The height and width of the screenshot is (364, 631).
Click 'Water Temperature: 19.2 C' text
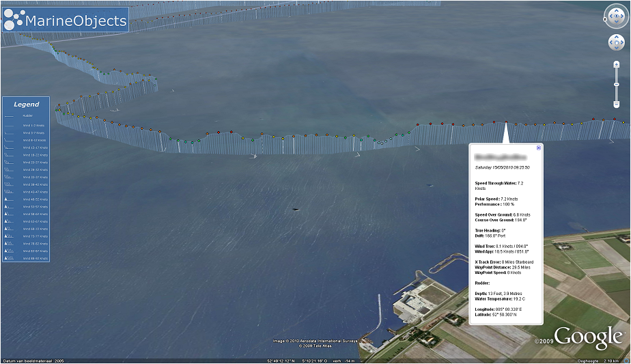coord(500,298)
